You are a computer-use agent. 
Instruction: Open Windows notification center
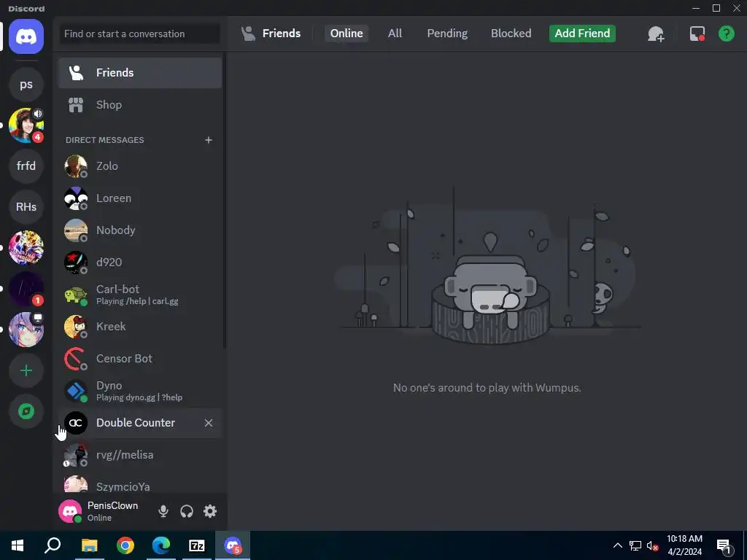point(724,545)
